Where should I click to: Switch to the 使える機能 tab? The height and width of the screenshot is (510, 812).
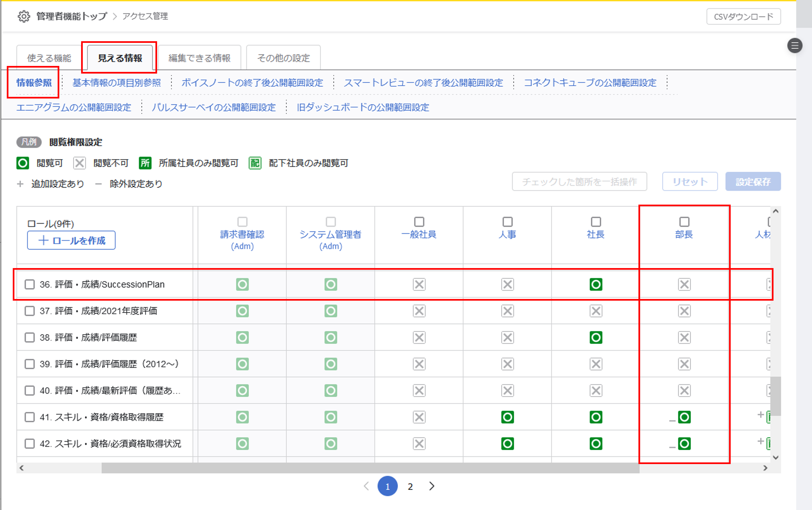point(49,58)
